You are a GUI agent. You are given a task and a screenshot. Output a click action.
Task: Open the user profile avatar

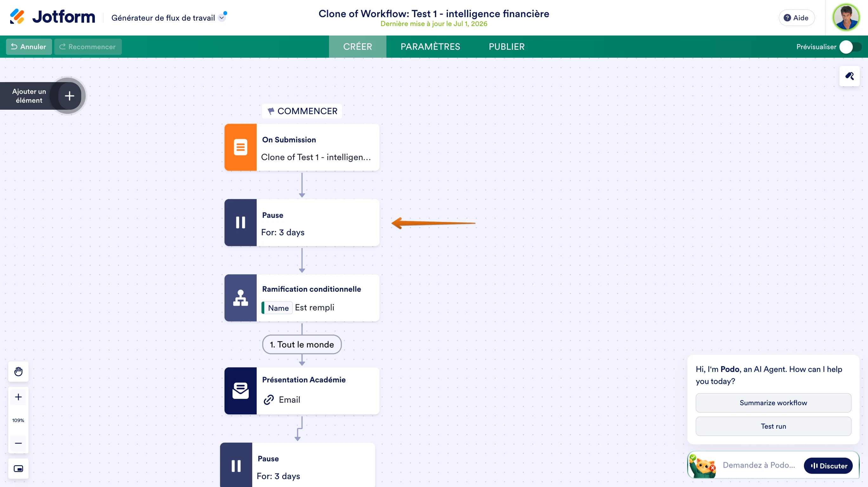click(x=846, y=17)
